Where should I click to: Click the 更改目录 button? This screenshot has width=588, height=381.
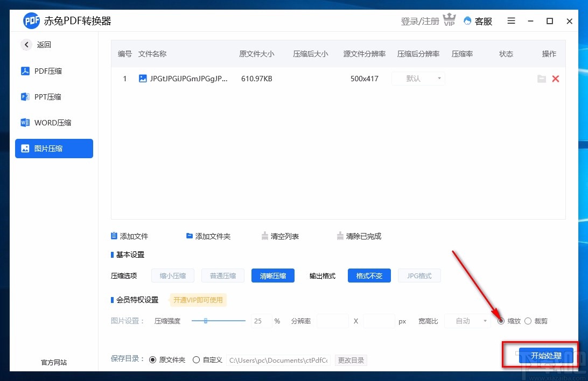pos(351,359)
